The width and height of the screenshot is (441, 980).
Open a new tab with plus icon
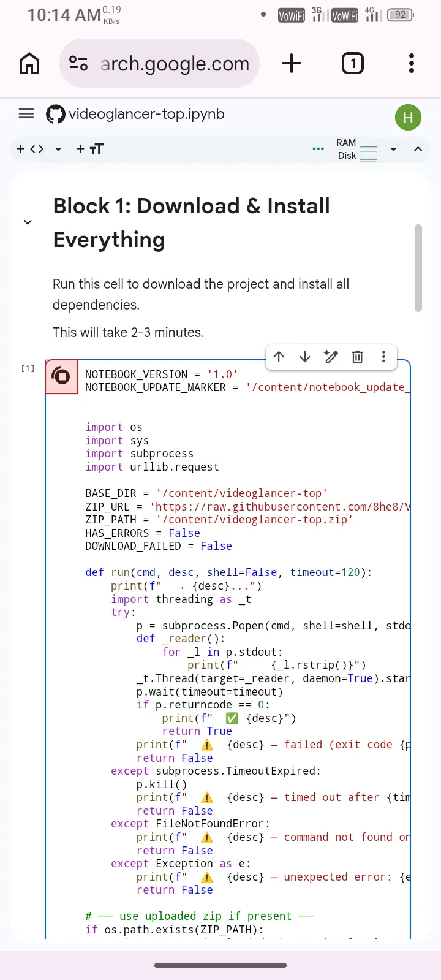pos(292,63)
